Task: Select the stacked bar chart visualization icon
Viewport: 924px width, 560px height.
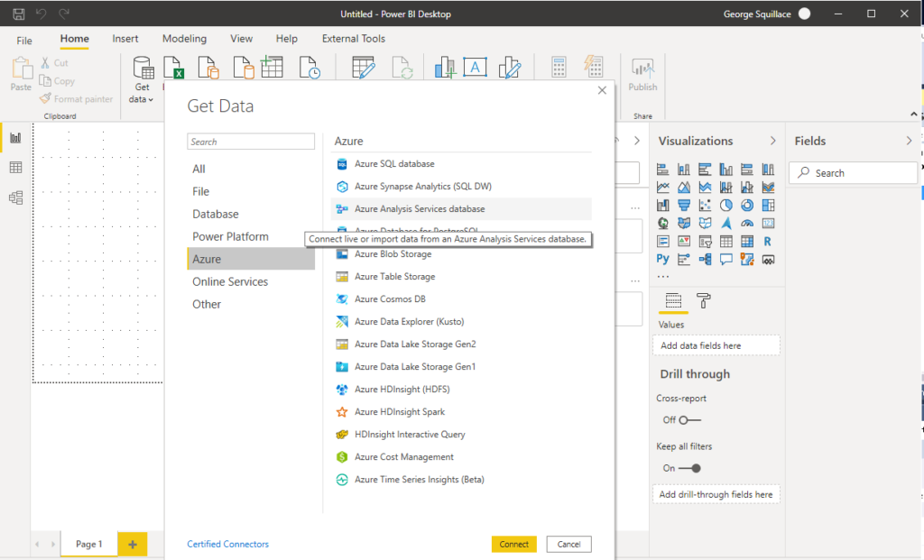Action: (x=661, y=169)
